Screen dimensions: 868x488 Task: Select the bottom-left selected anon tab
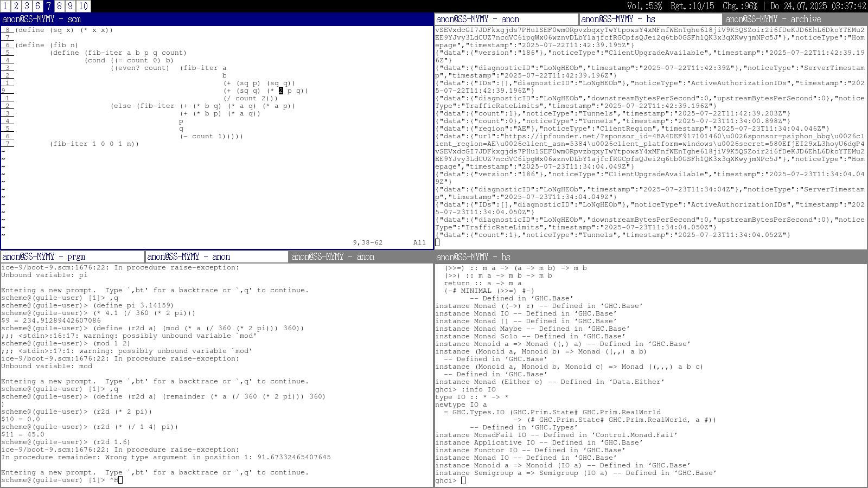click(217, 256)
